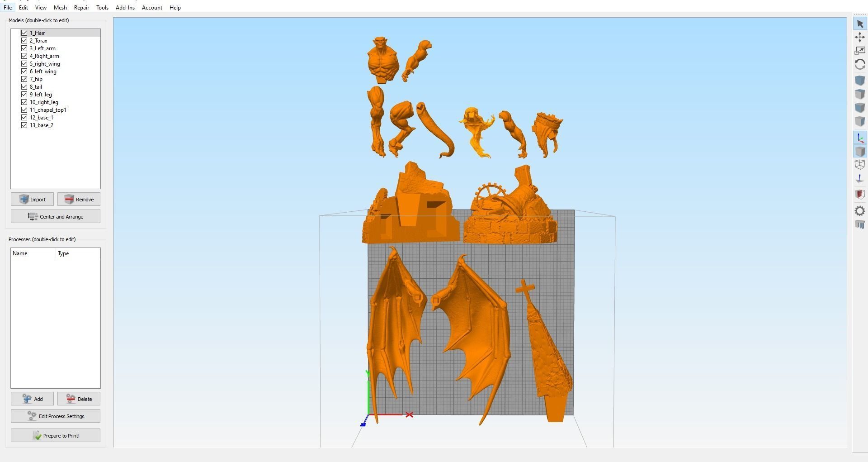Select the arrow selection tool

(x=860, y=24)
